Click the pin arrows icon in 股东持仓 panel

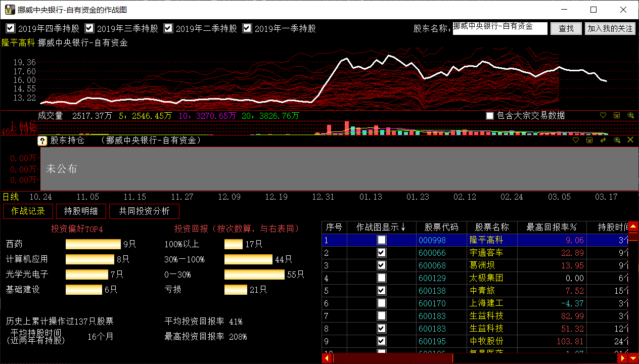coord(603,140)
